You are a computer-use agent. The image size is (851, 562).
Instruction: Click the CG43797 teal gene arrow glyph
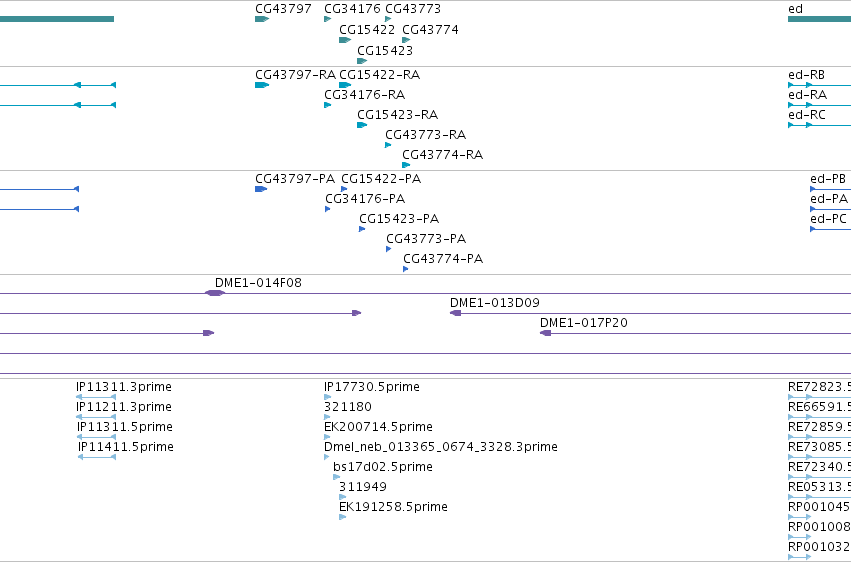(x=262, y=19)
